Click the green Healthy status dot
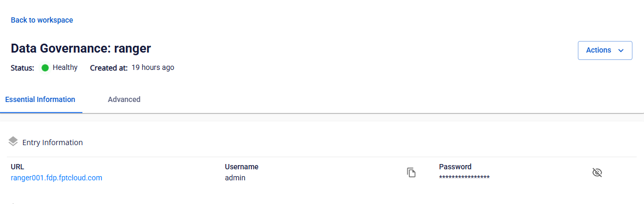The height and width of the screenshot is (204, 644). click(x=45, y=68)
